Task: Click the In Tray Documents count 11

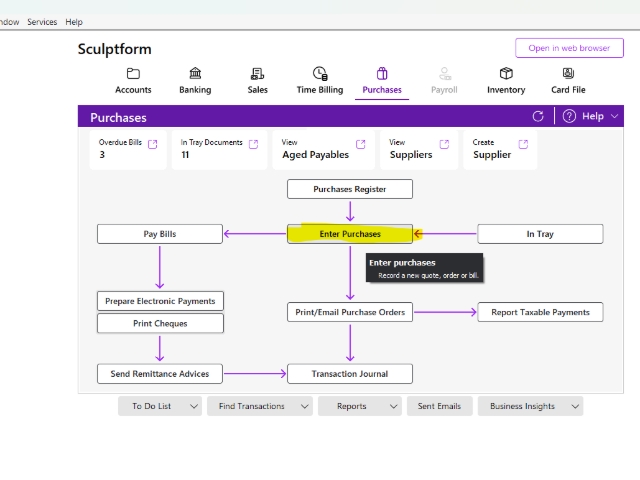Action: pos(185,155)
